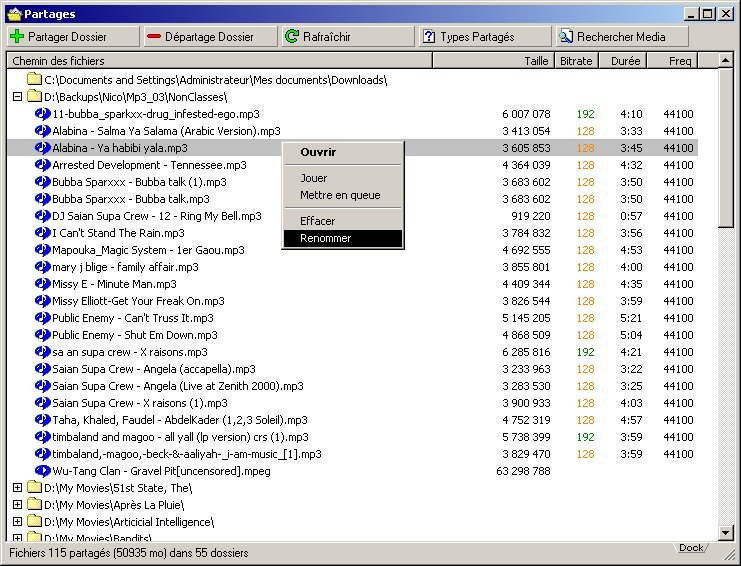The width and height of the screenshot is (741, 566).
Task: Choose Mettre en queue menu entry
Action: (342, 195)
